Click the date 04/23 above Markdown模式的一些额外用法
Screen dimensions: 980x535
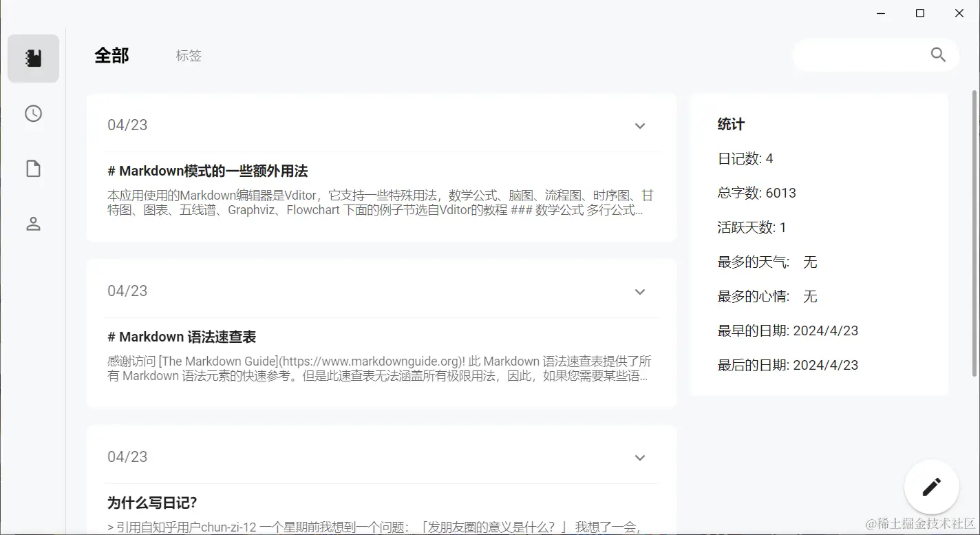127,125
